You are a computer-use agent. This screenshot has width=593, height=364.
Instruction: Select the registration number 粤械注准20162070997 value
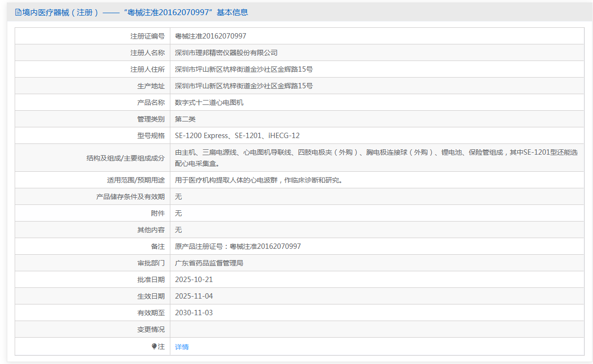tap(210, 36)
